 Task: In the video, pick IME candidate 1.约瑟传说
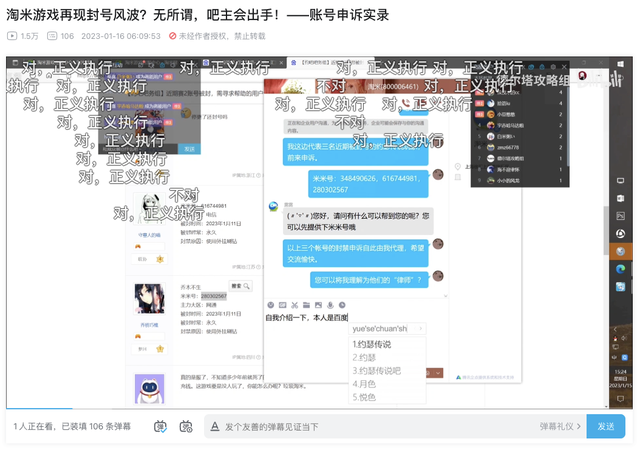coord(371,344)
